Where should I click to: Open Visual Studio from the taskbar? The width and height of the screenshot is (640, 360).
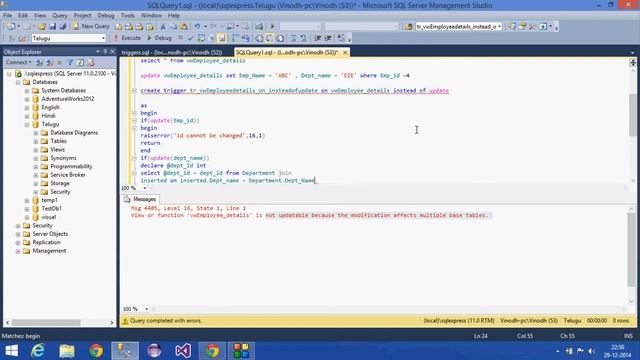[x=183, y=351]
